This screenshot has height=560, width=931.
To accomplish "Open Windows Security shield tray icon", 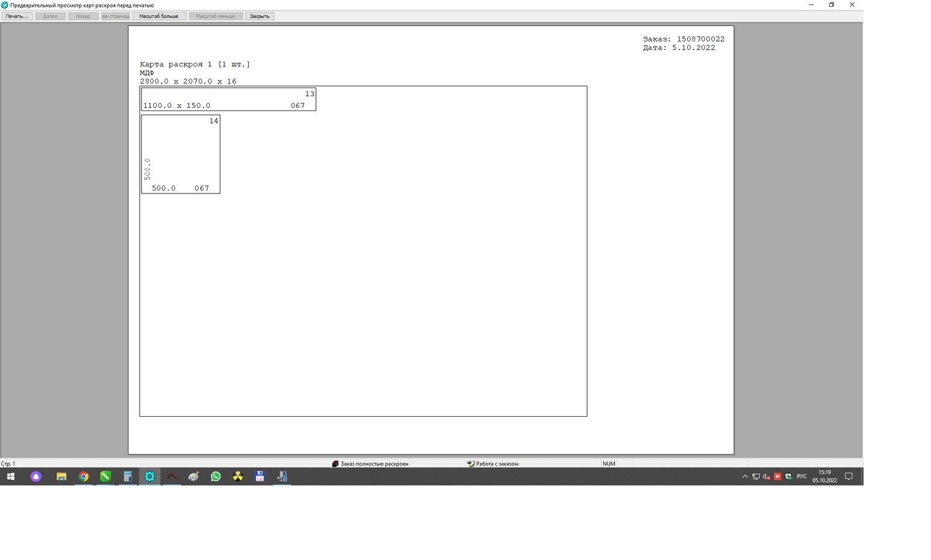I will click(x=788, y=476).
